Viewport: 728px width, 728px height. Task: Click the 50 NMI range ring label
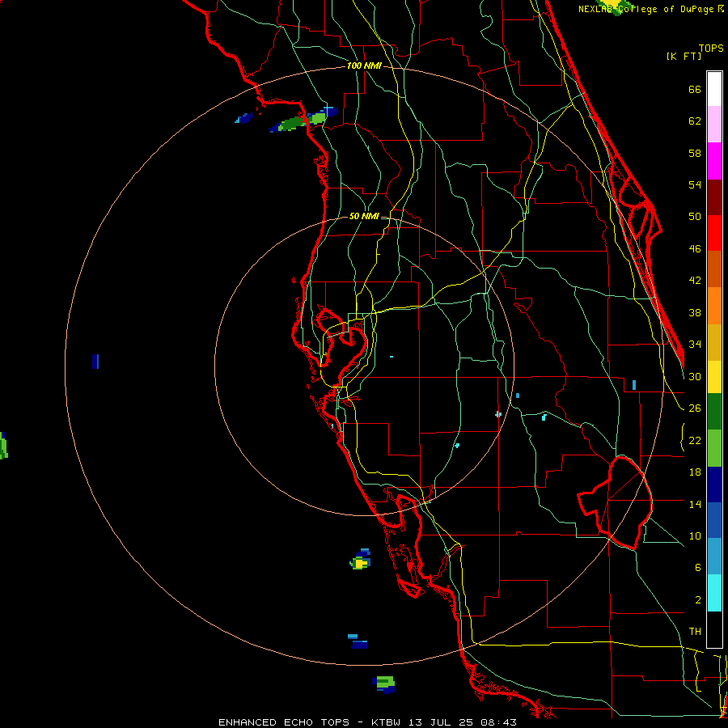364,216
